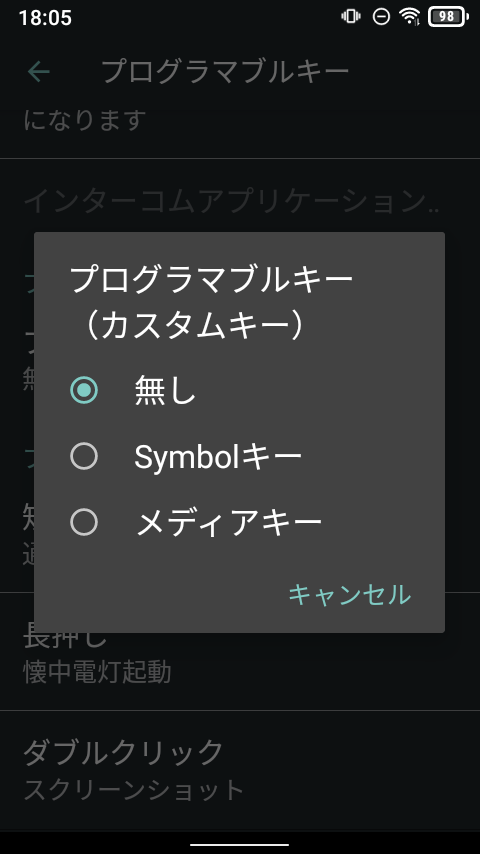Screen dimensions: 480x854
Task: Tap the battery 98 indicator
Action: coord(448,17)
